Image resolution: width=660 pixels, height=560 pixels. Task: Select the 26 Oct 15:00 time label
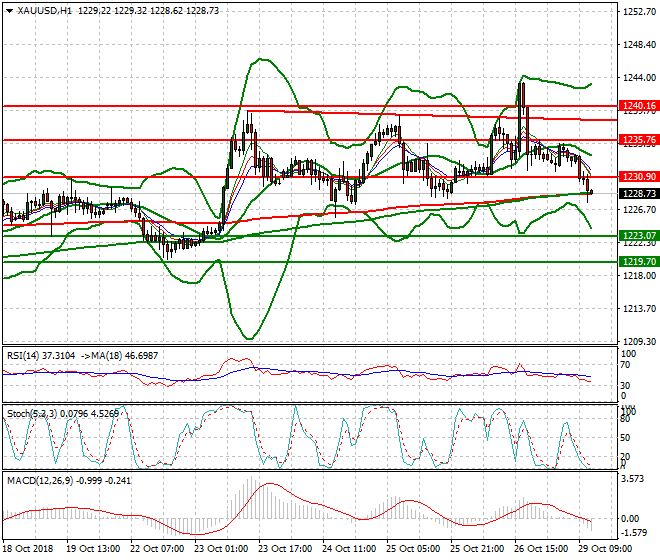541,549
